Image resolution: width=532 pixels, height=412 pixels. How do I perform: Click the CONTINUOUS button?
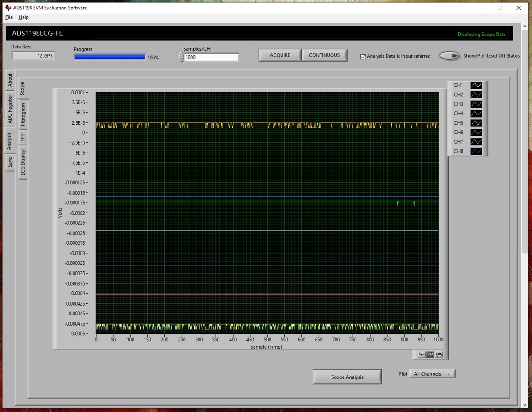click(x=324, y=55)
